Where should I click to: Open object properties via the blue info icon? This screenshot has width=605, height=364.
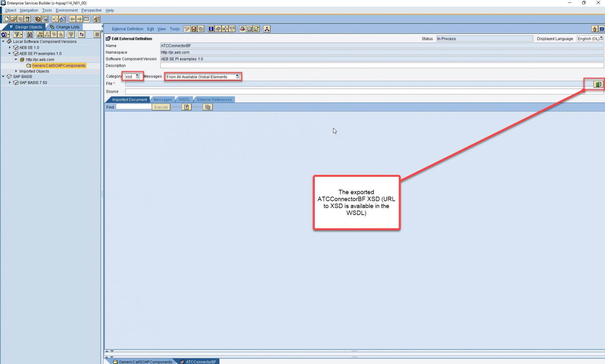click(x=211, y=28)
